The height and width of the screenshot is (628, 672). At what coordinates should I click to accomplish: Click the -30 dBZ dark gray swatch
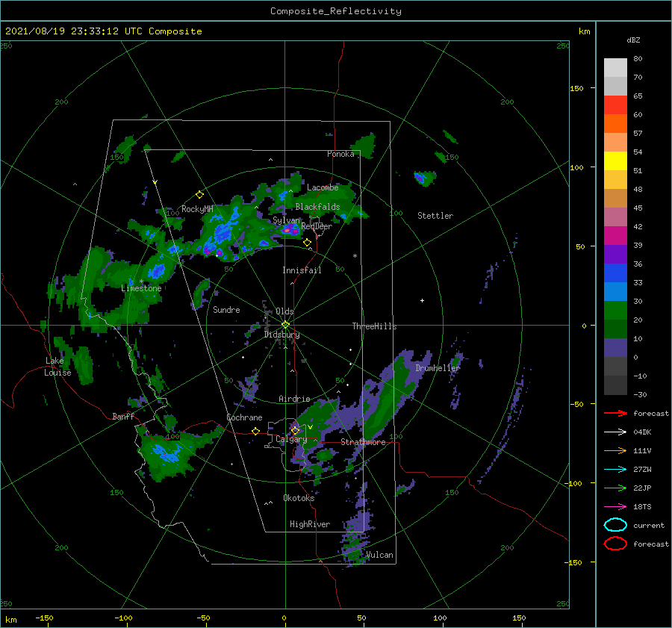coord(615,385)
